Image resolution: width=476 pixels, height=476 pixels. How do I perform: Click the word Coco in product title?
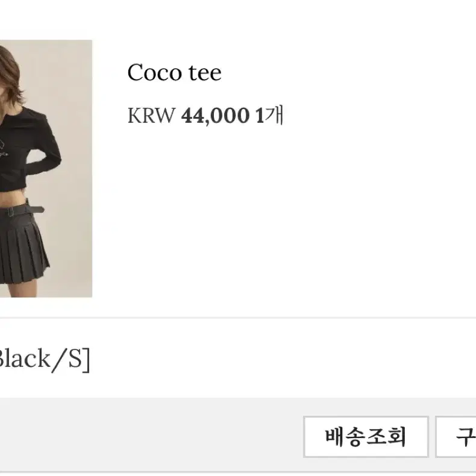tap(154, 72)
